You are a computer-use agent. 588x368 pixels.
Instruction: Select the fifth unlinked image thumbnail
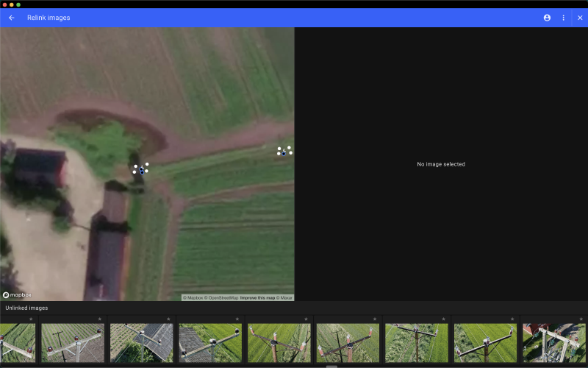[x=279, y=342]
